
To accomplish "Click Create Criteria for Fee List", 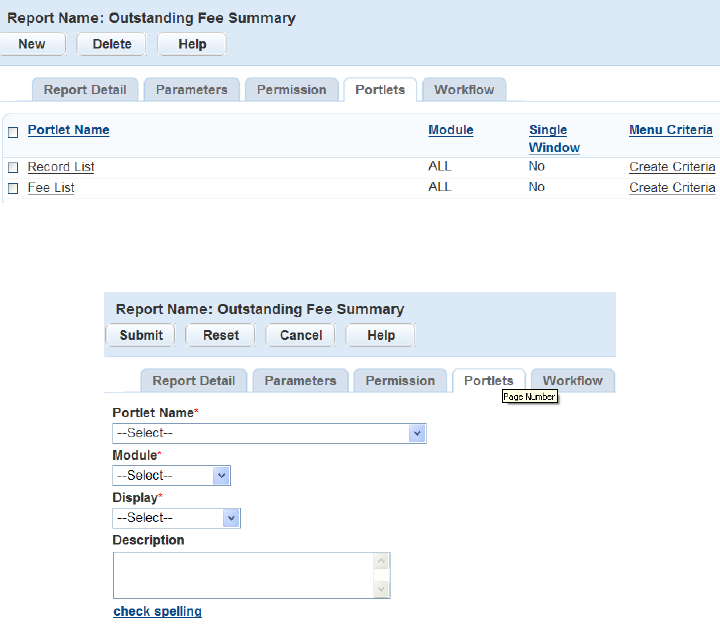I will coord(672,188).
